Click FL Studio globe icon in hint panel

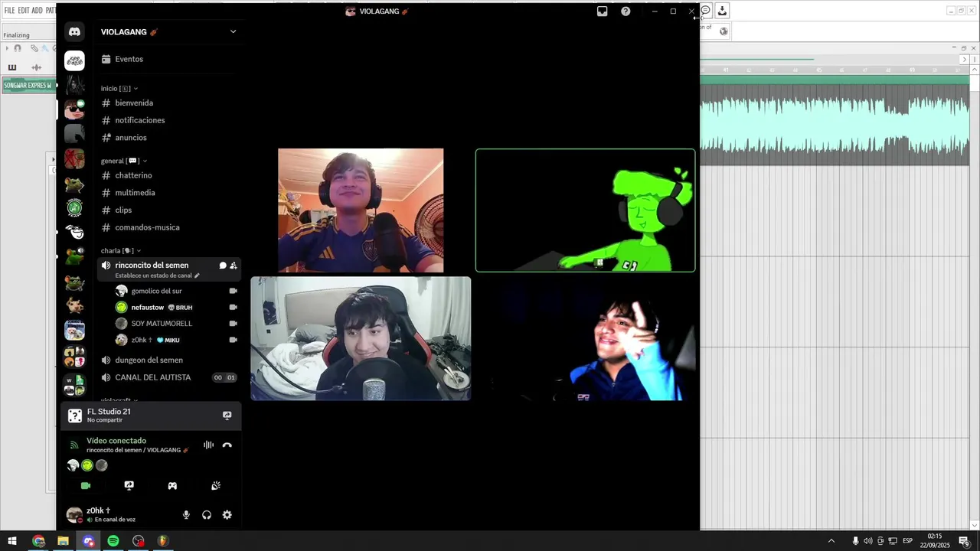[724, 31]
